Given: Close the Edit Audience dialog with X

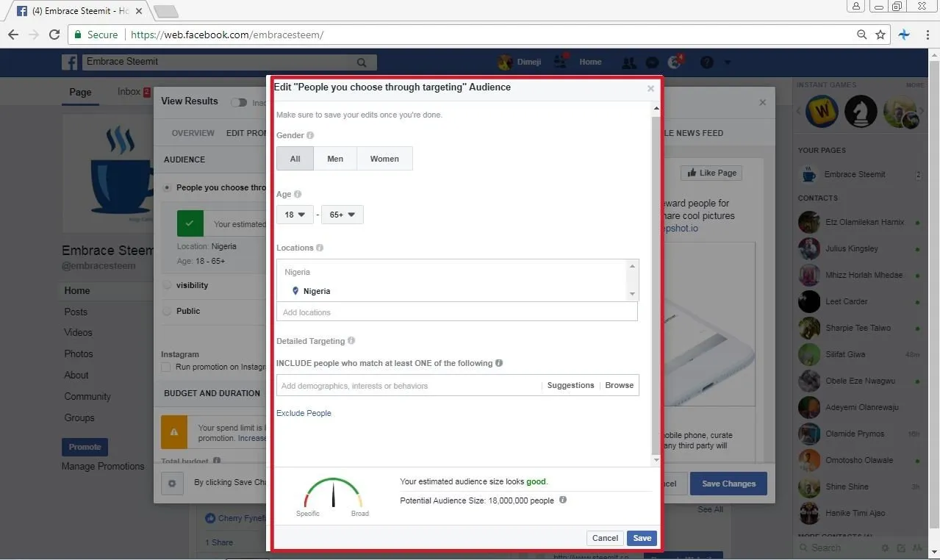Looking at the screenshot, I should coord(650,89).
